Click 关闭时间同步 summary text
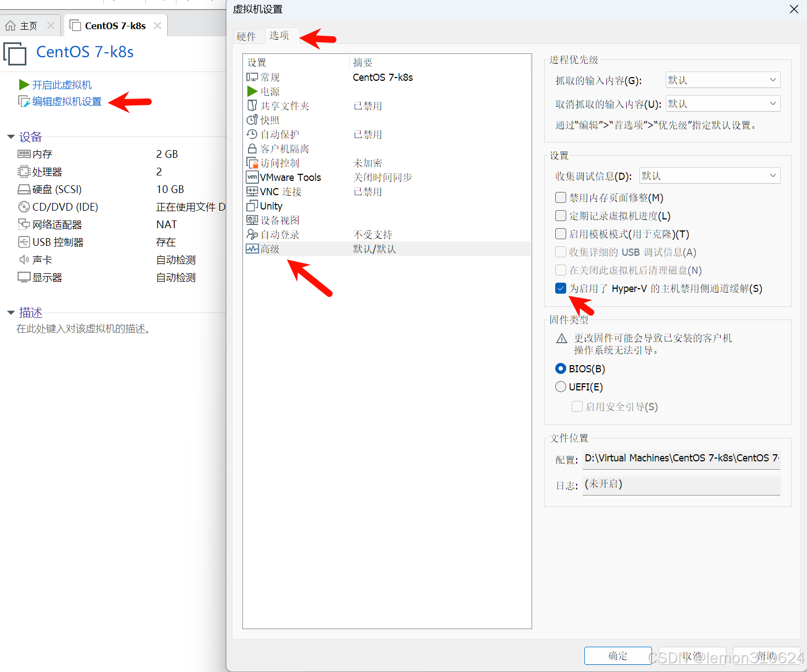807x672 pixels. (383, 177)
